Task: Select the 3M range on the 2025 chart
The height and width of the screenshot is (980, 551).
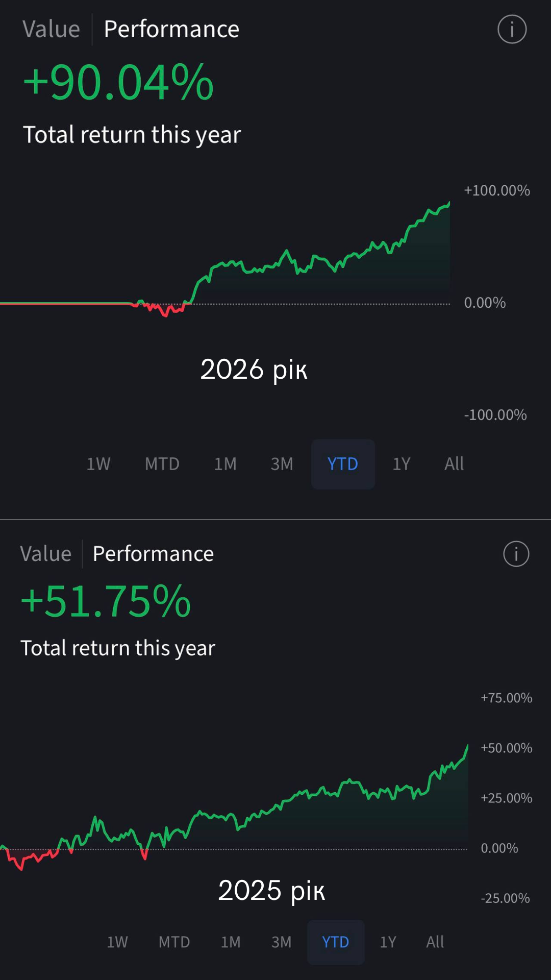Action: [x=281, y=942]
